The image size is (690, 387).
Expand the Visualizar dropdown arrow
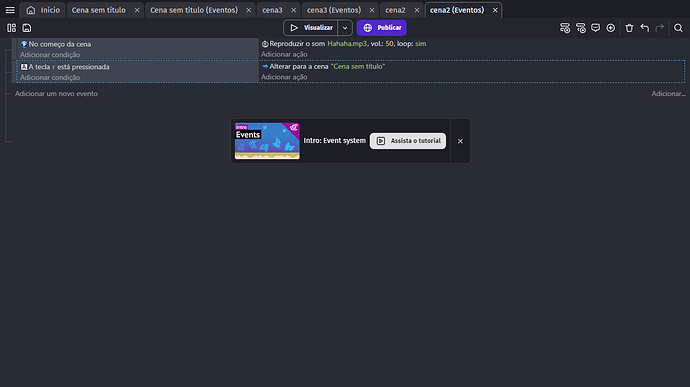point(345,28)
